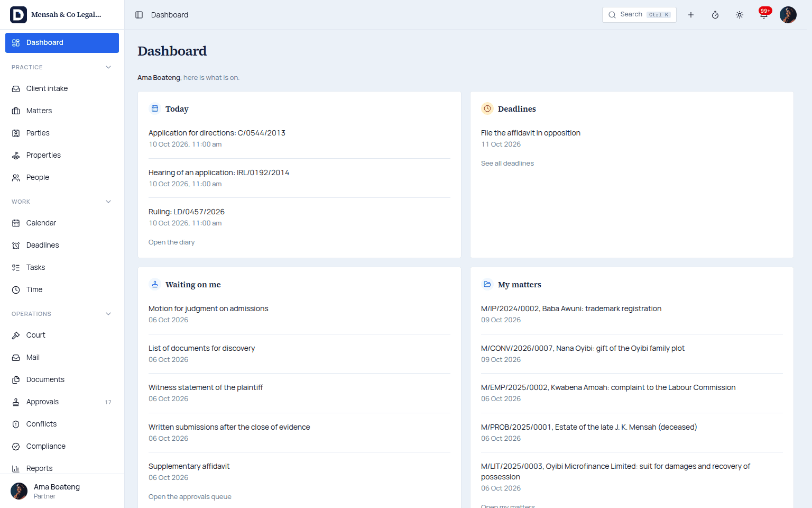This screenshot has height=508, width=812.
Task: Select the Dashboard sidebar item
Action: coord(62,43)
